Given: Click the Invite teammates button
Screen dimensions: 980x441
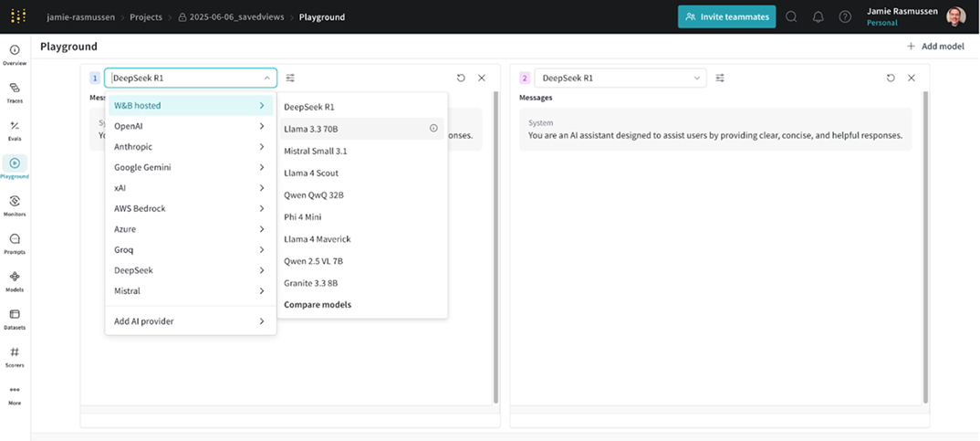Looking at the screenshot, I should [x=727, y=16].
